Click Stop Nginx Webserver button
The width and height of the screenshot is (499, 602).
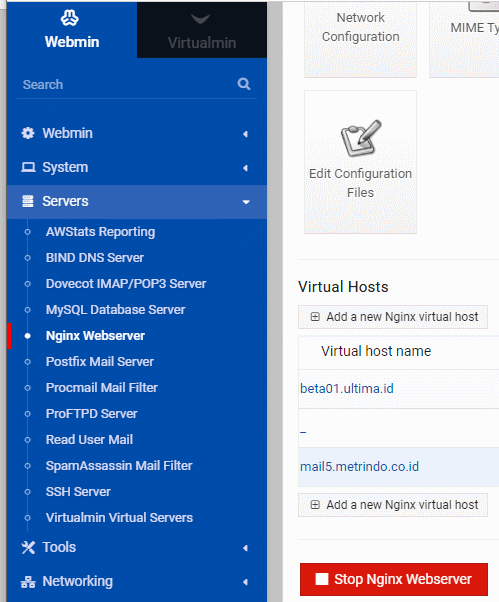point(394,579)
